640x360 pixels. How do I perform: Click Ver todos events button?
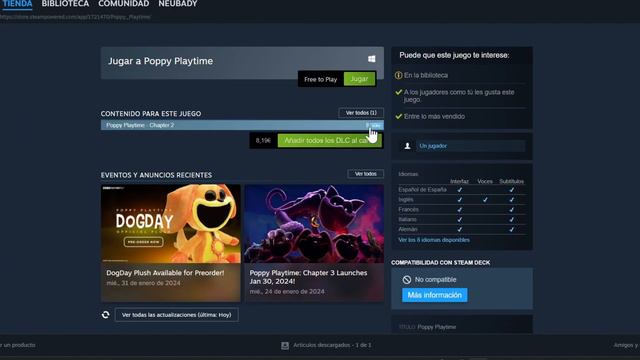click(365, 174)
